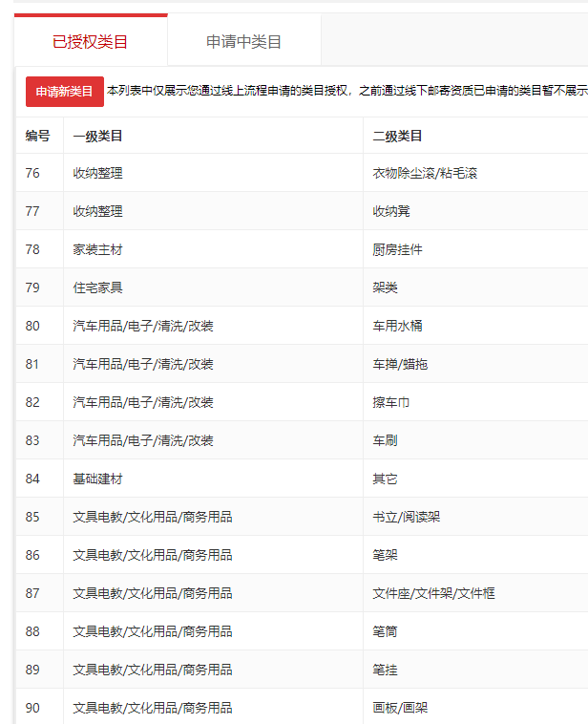
Task: Select the 擦车巾 cell in row 82
Action: pos(390,402)
